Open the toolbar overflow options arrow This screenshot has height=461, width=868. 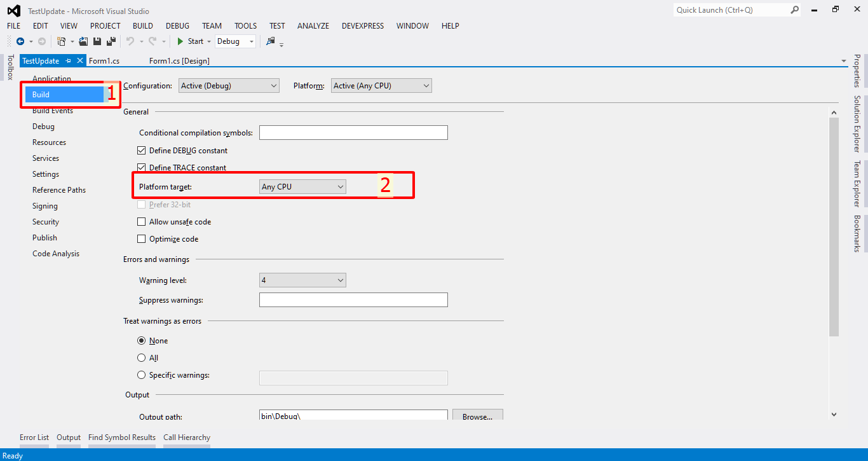click(281, 44)
